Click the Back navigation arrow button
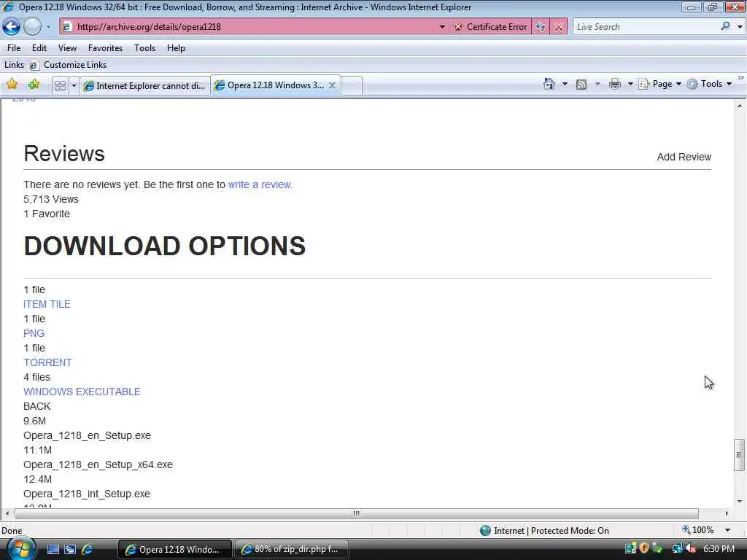 tap(11, 27)
